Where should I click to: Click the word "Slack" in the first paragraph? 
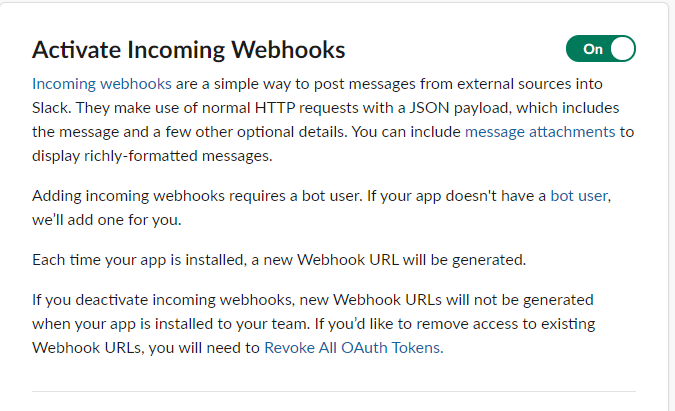pos(52,107)
